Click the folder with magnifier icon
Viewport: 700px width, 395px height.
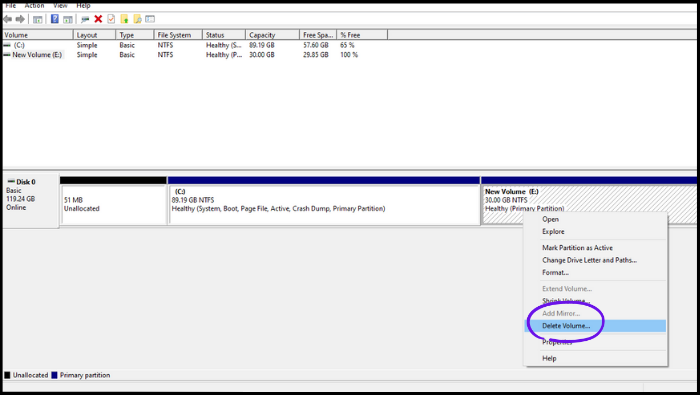coord(138,19)
